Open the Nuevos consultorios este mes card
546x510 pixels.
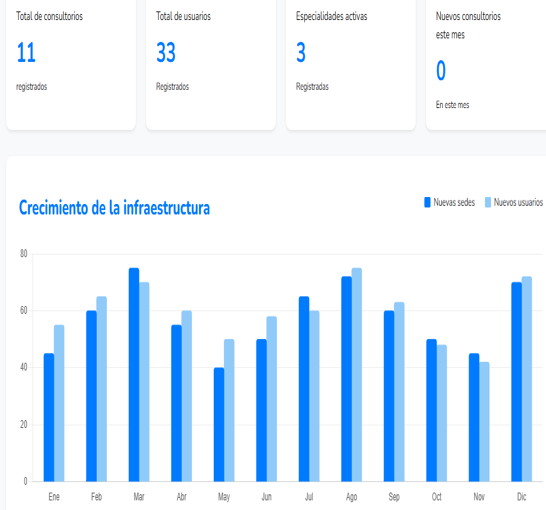pyautogui.click(x=486, y=64)
